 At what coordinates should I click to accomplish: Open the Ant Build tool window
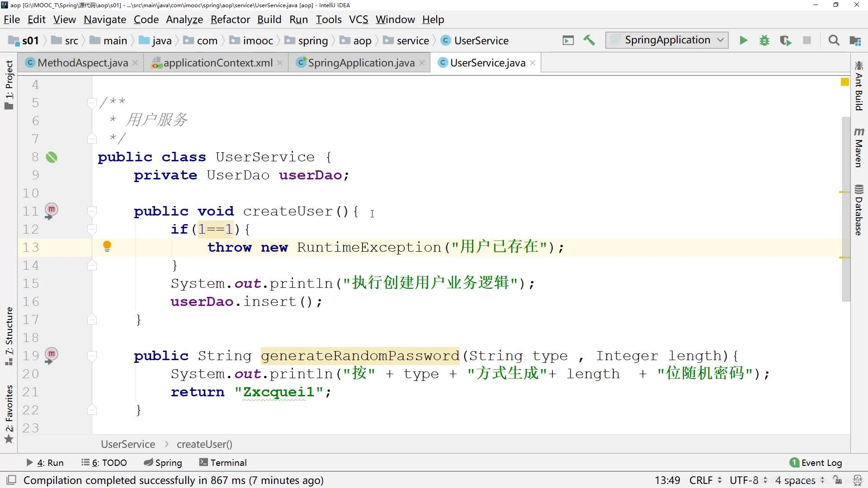(859, 85)
